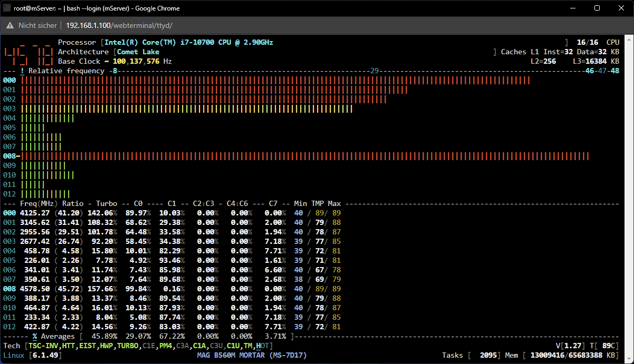The image size is (634, 364).
Task: Click the averages C7 value 3.71%
Action: [x=275, y=336]
